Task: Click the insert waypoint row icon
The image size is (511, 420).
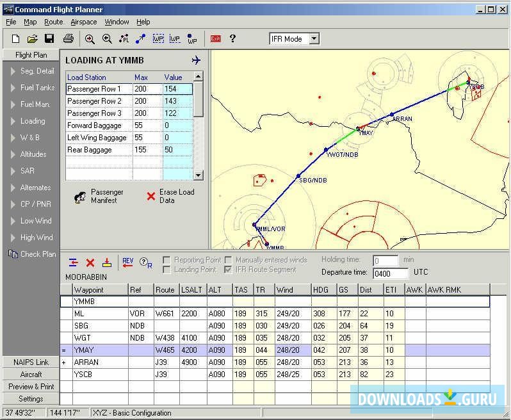Action: [x=74, y=262]
